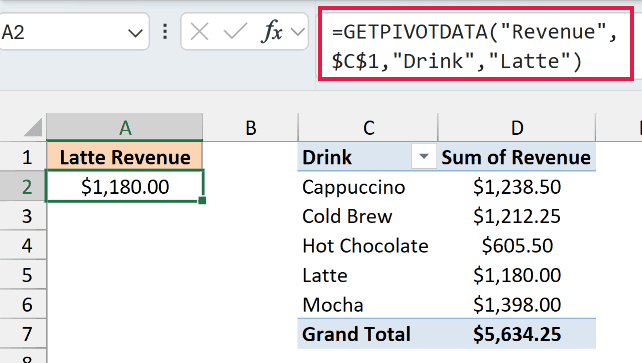The image size is (642, 363).
Task: Click the Insert Function fx icon
Action: 272,32
